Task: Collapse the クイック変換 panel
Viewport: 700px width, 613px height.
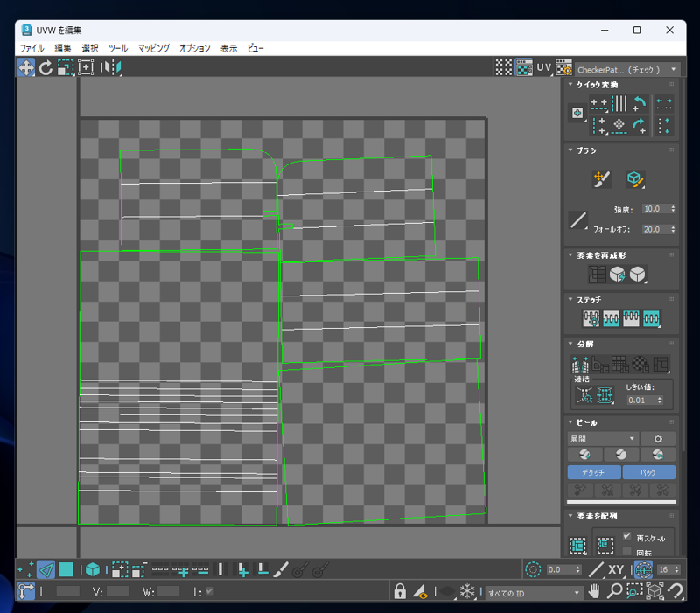Action: click(570, 84)
